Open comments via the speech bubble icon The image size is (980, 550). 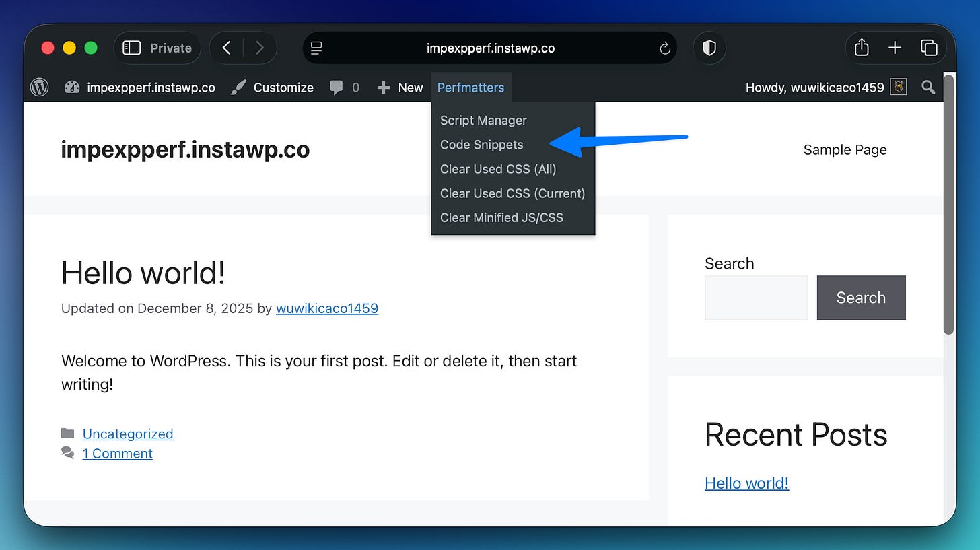pyautogui.click(x=337, y=87)
